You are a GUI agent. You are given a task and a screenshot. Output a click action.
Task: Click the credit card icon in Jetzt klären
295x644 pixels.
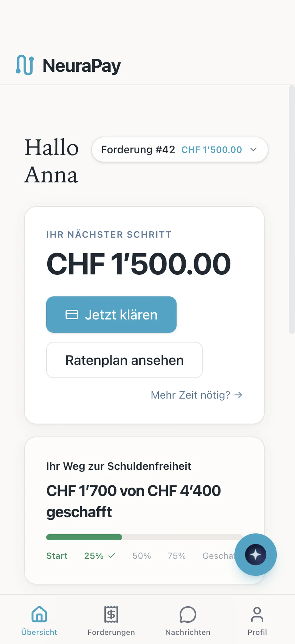click(72, 315)
